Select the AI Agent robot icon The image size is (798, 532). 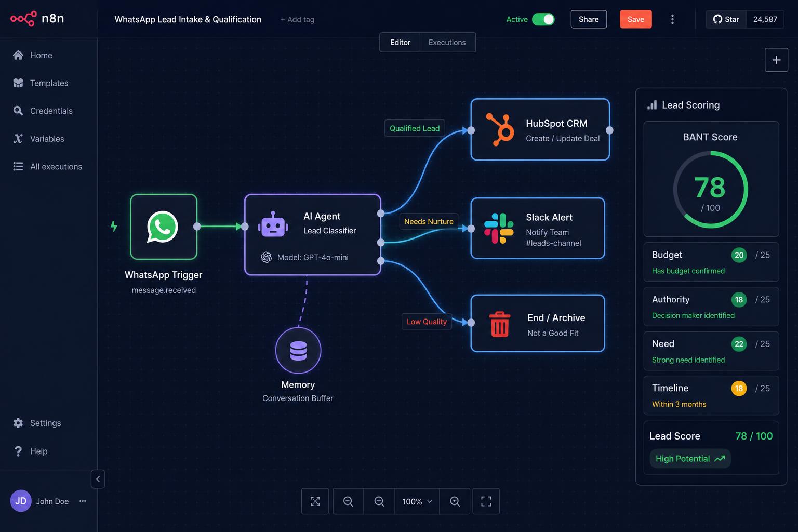pyautogui.click(x=273, y=224)
